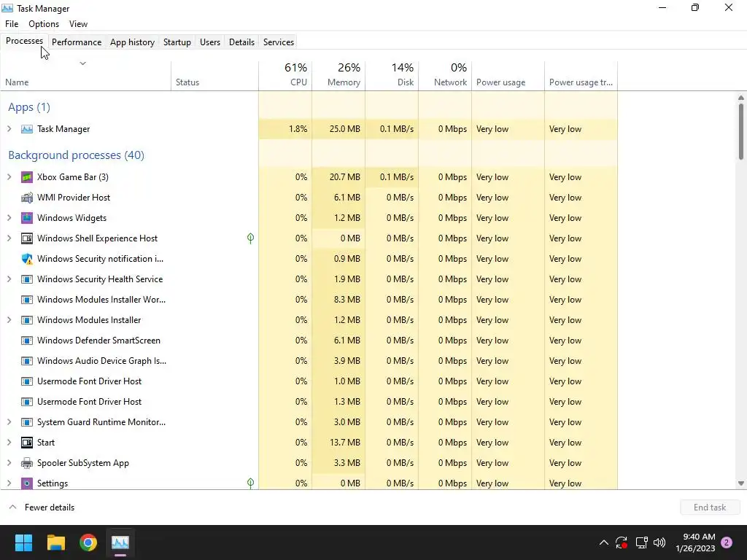Click the Settings process gear icon
This screenshot has width=747, height=560.
pyautogui.click(x=27, y=483)
